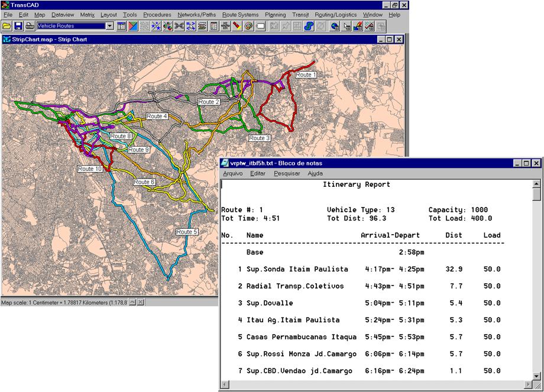Open the MI/KM map scale icon
Image resolution: width=544 pixels, height=392 pixels.
[x=225, y=26]
